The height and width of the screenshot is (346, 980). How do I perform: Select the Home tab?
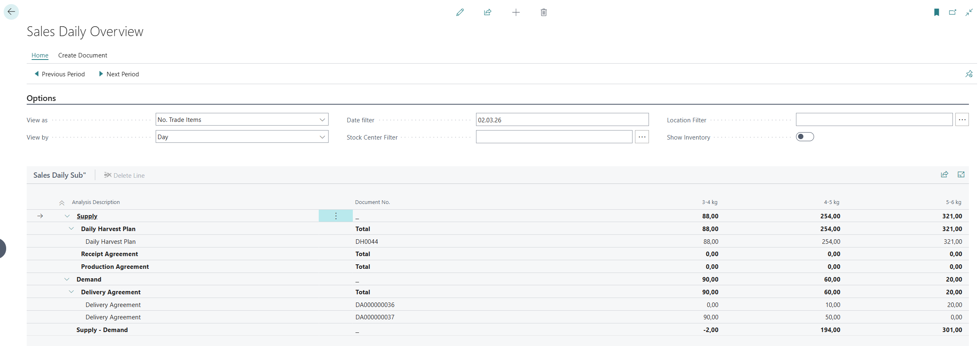point(40,55)
